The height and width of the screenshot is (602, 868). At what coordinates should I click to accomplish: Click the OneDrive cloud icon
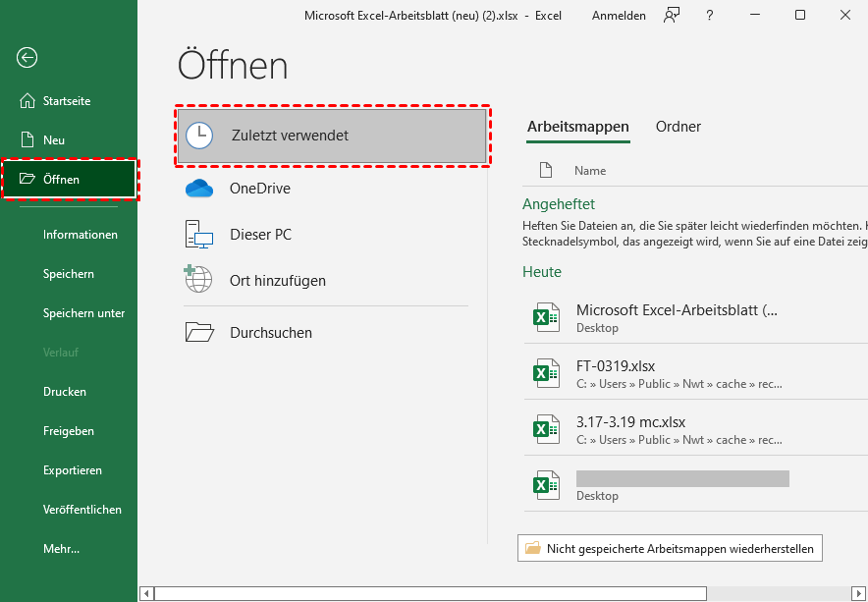199,189
